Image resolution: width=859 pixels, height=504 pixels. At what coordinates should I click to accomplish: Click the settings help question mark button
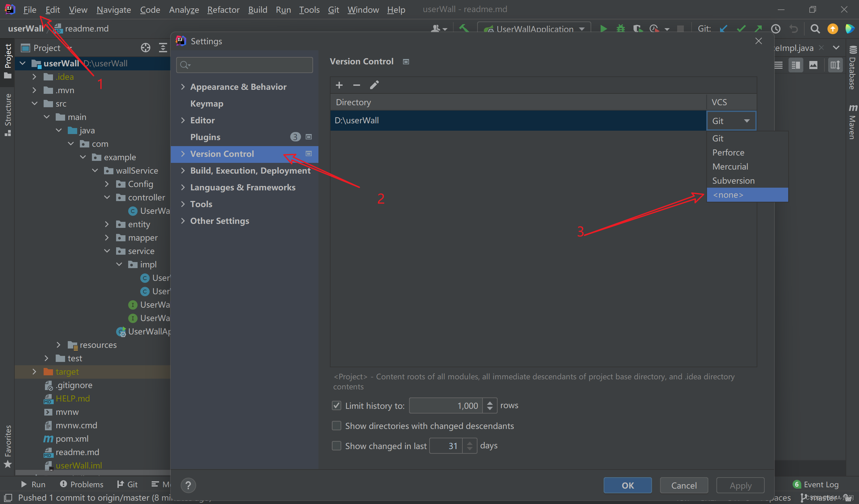click(x=188, y=485)
